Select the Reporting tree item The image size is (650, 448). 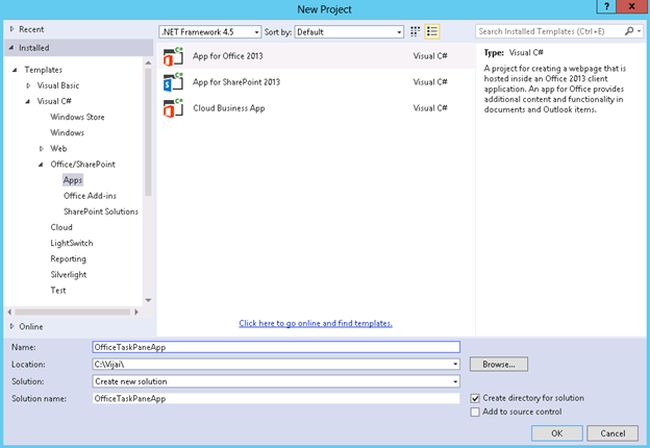pyautogui.click(x=68, y=259)
